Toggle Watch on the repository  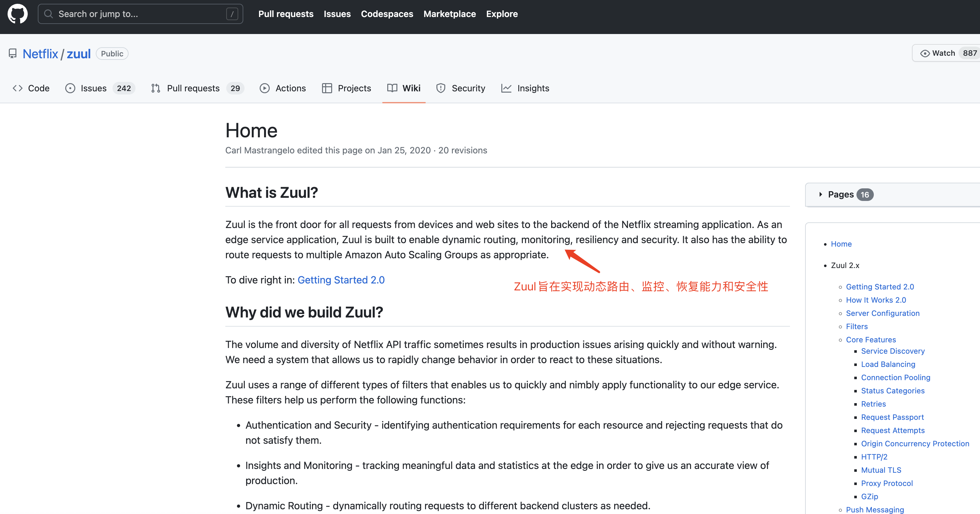tap(943, 53)
